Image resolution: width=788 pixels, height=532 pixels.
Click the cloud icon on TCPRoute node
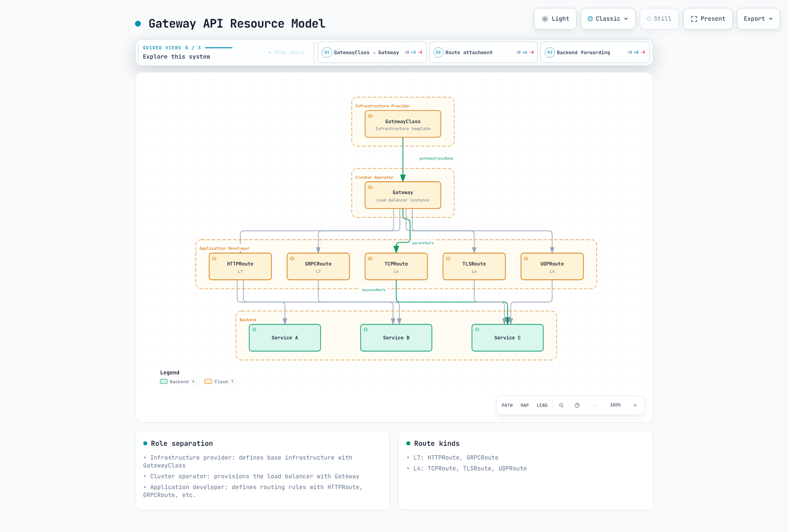coord(370,259)
